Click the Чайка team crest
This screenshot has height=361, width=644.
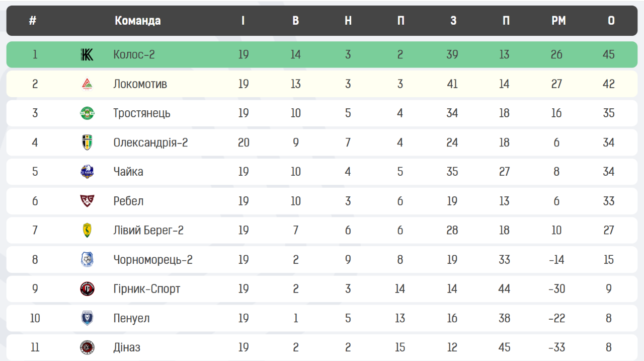coord(87,172)
